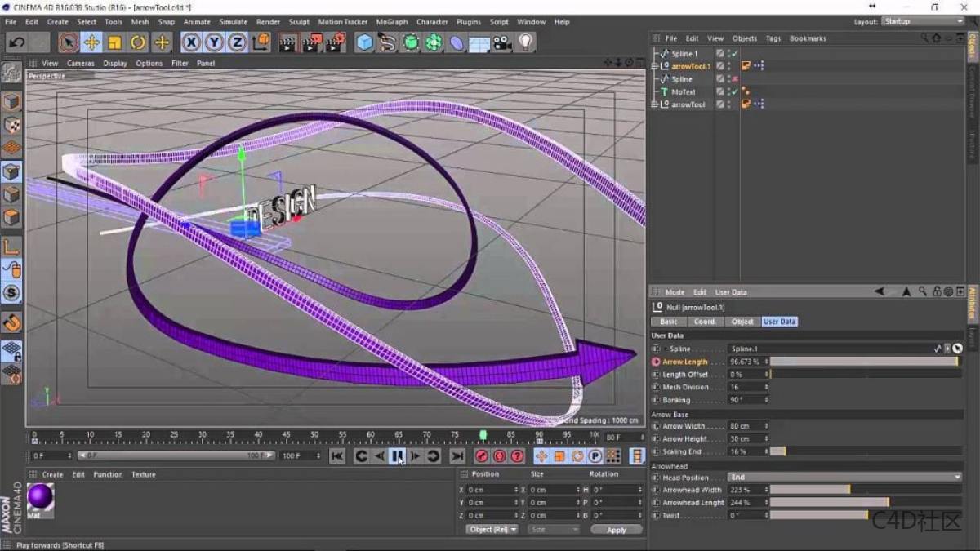The width and height of the screenshot is (980, 551).
Task: Click the record keyframe icon near the timeline
Action: click(479, 456)
